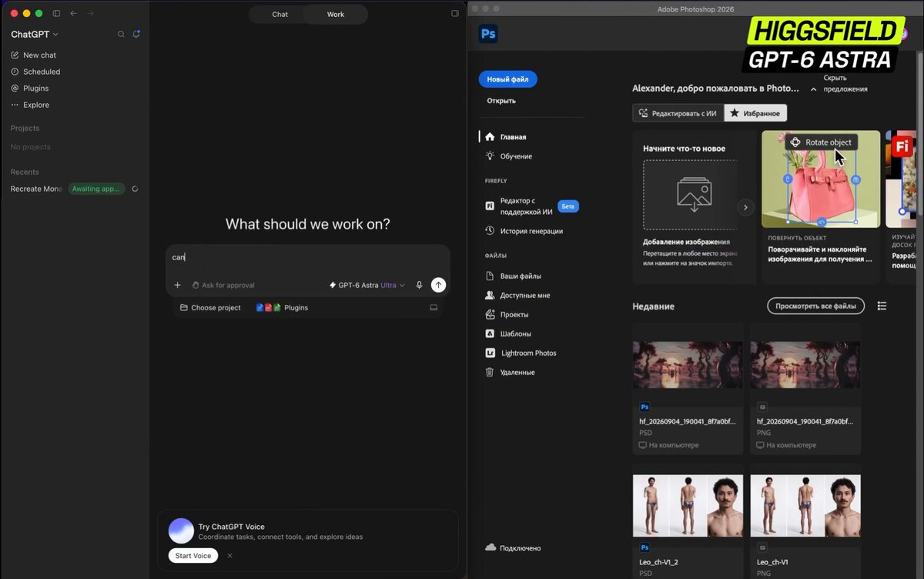Toggle Ask for approval mode

(x=223, y=285)
